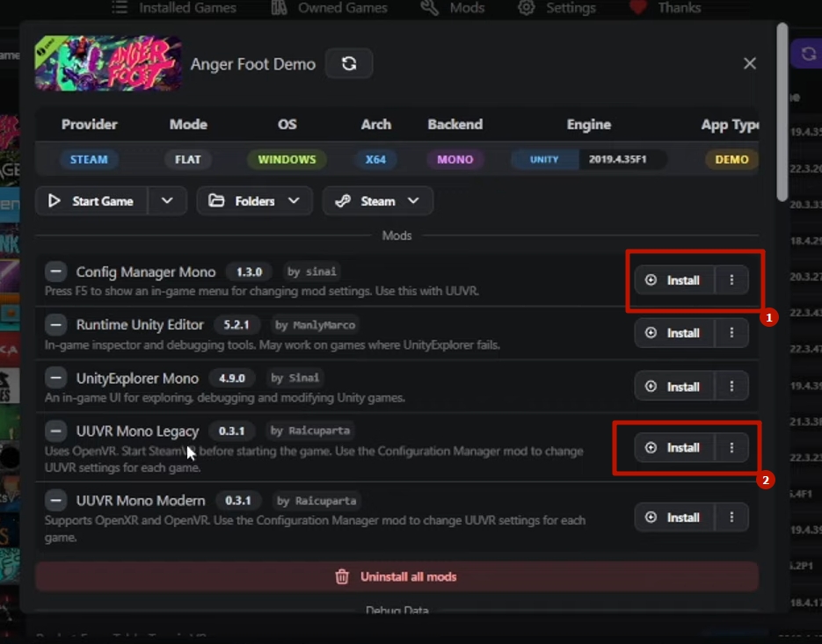Switch to Owned Games tab
Viewport: 822px width, 644px height.
point(329,8)
